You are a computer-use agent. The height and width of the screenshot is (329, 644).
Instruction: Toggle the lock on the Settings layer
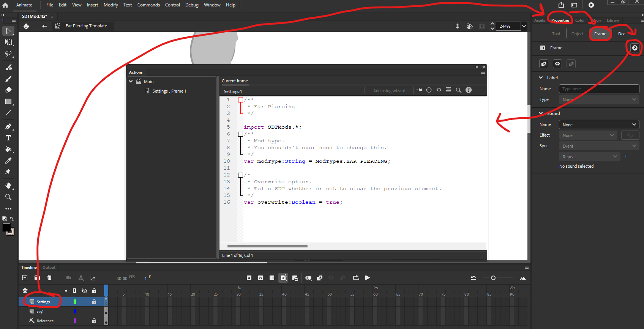pos(94,302)
